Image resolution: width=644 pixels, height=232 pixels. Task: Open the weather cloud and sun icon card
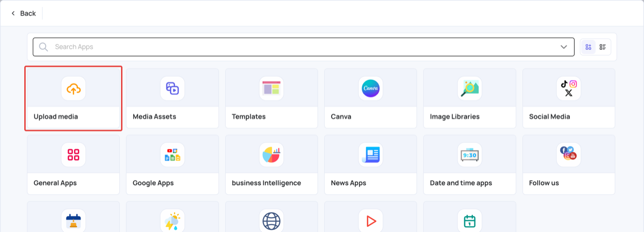[x=172, y=217]
